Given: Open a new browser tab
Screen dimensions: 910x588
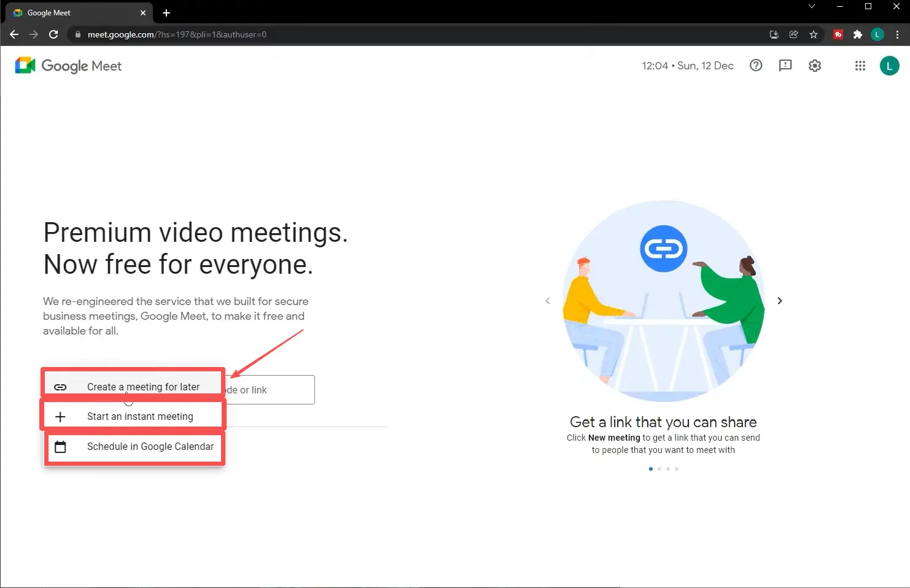Looking at the screenshot, I should point(166,12).
